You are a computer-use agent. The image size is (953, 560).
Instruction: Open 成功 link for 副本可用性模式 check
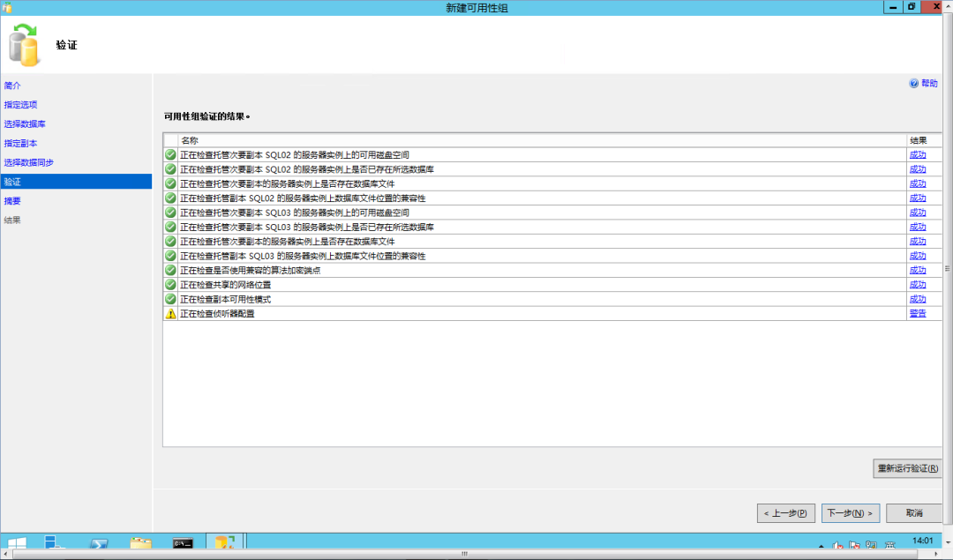point(917,300)
